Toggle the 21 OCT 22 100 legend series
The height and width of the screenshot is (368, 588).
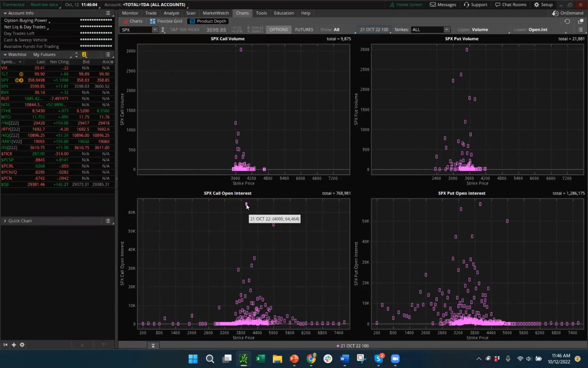coord(353,346)
